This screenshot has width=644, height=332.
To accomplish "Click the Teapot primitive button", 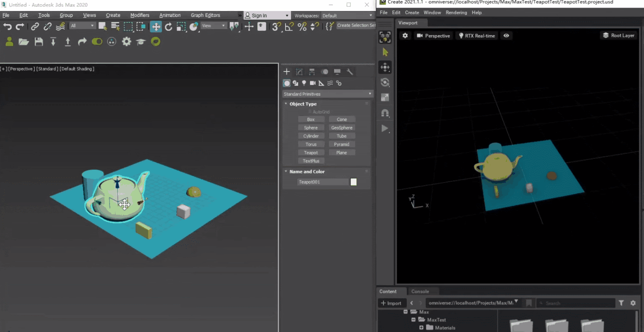I will (311, 152).
